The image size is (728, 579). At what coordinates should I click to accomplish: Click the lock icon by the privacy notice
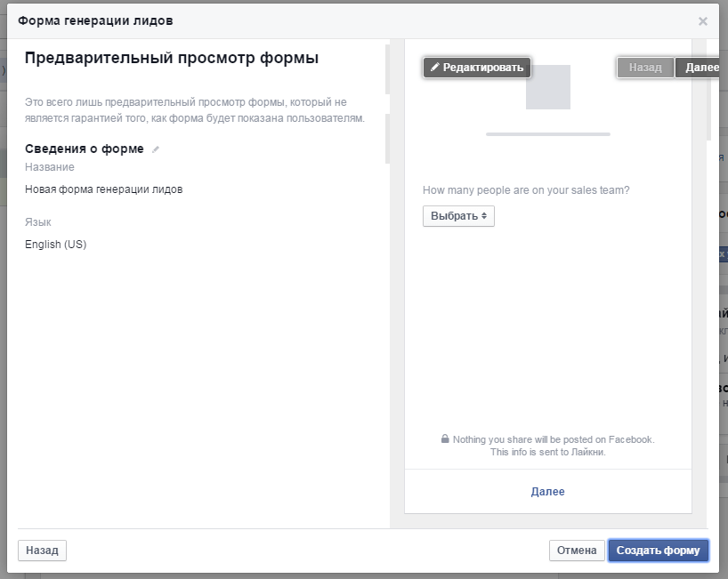(x=445, y=439)
